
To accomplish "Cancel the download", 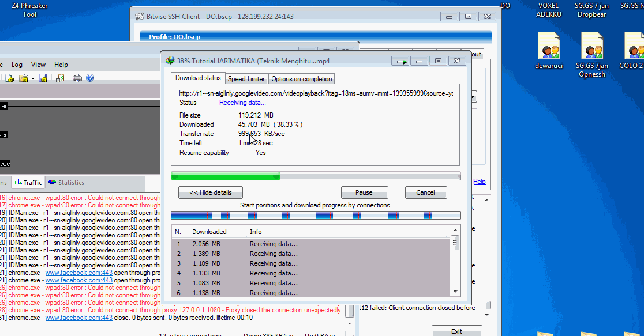I will 425,192.
